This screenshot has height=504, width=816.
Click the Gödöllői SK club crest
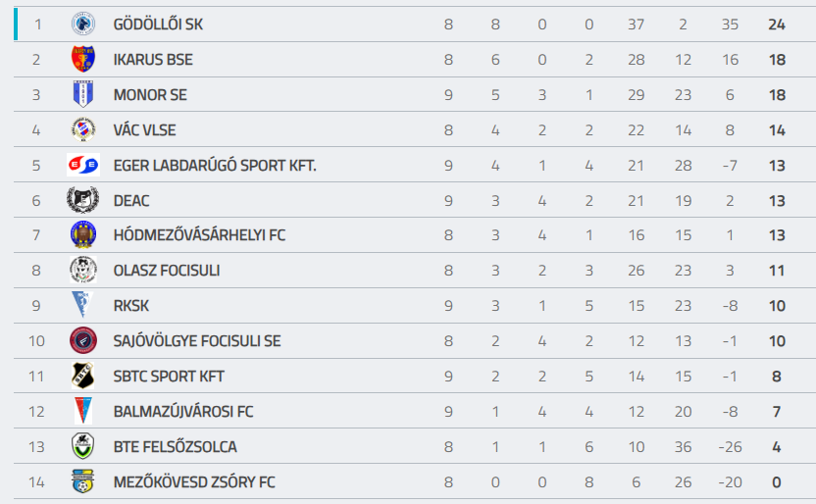click(x=83, y=25)
